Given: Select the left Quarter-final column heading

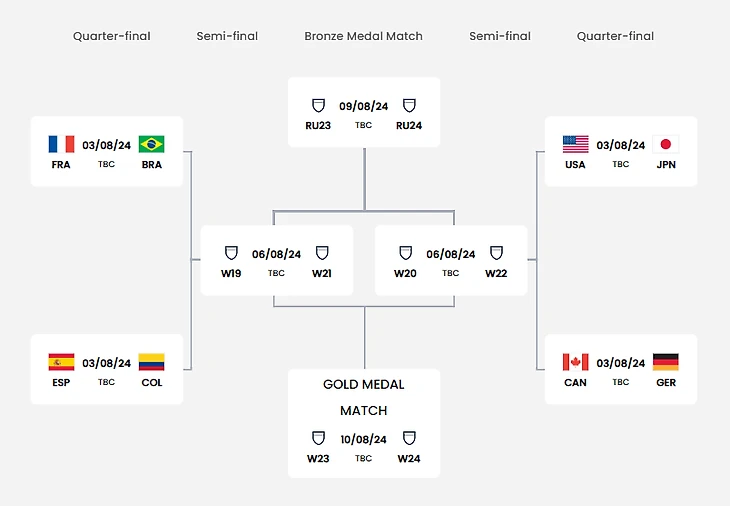Looking at the screenshot, I should (x=112, y=36).
